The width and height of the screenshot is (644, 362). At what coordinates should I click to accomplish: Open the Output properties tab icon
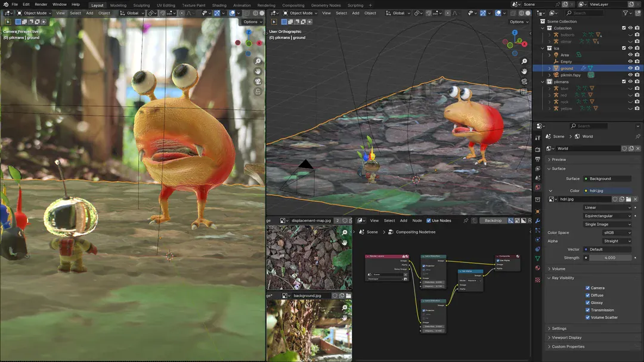point(538,159)
